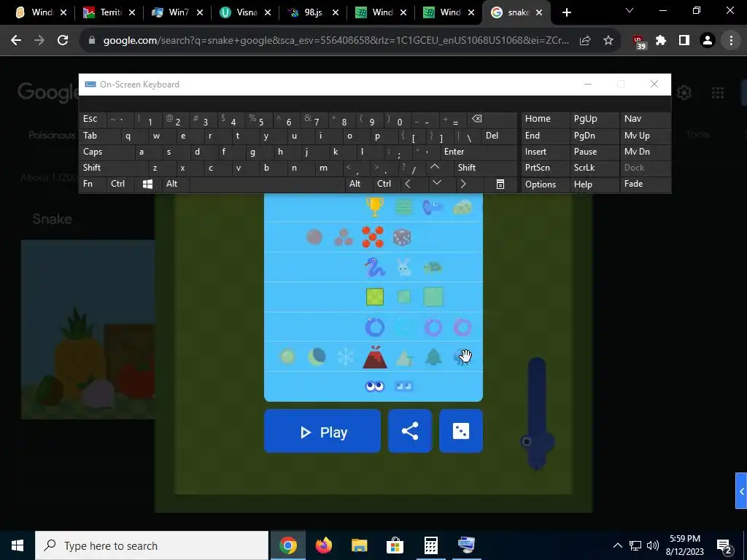Open the tab search dropdown chevron
747x560 pixels.
click(630, 10)
